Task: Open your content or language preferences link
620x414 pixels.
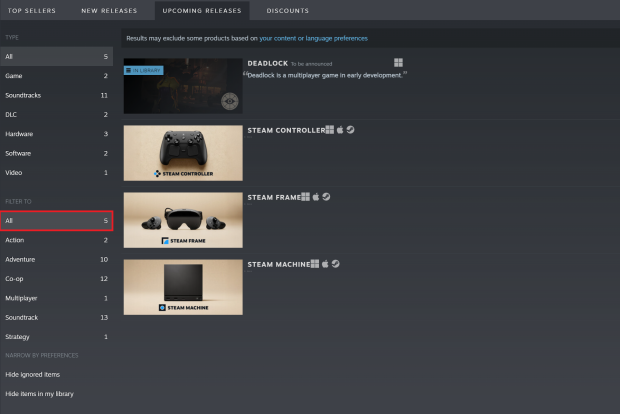Action: coord(313,38)
